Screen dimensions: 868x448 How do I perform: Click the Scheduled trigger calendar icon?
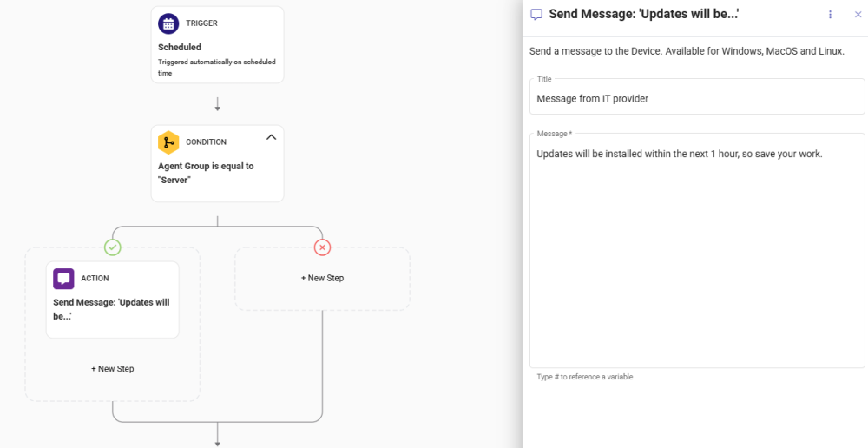[169, 23]
